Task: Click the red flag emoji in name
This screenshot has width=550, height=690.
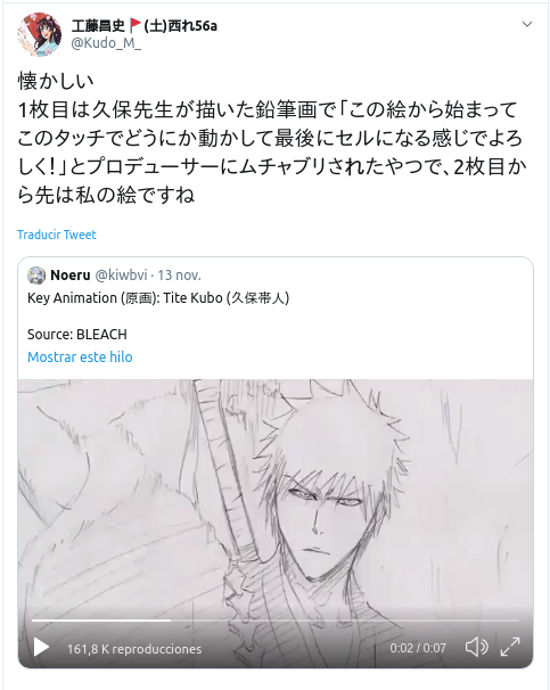Action: (x=135, y=26)
